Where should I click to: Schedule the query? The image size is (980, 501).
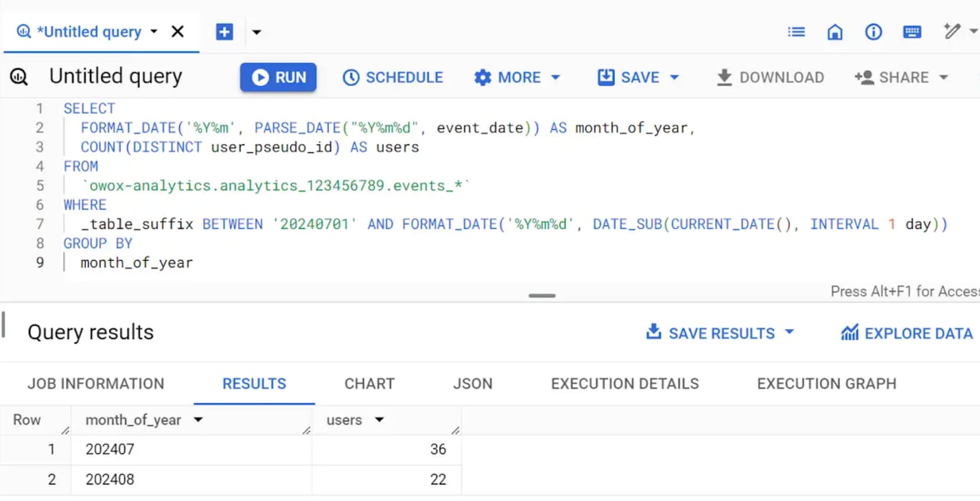[392, 77]
